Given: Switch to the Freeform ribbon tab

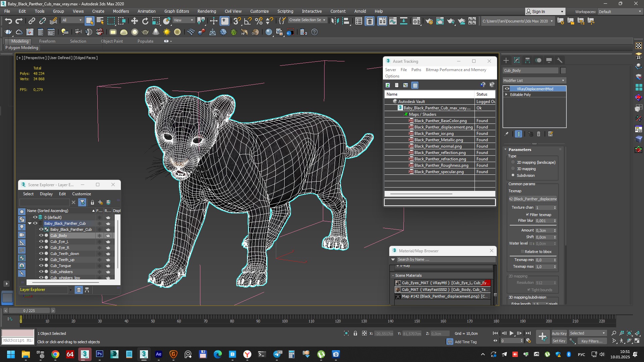Looking at the screenshot, I should point(47,41).
